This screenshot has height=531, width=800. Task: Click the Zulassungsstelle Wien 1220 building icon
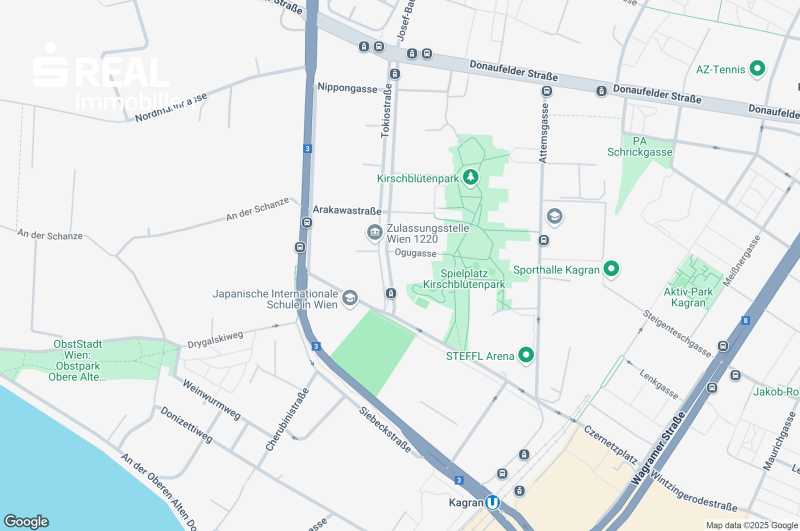pyautogui.click(x=374, y=233)
